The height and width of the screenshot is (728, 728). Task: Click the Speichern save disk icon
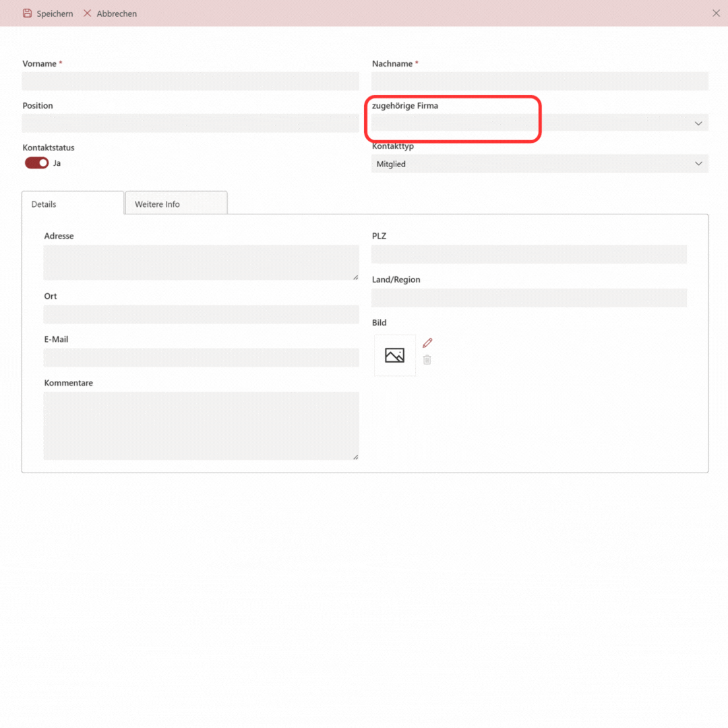pyautogui.click(x=28, y=13)
